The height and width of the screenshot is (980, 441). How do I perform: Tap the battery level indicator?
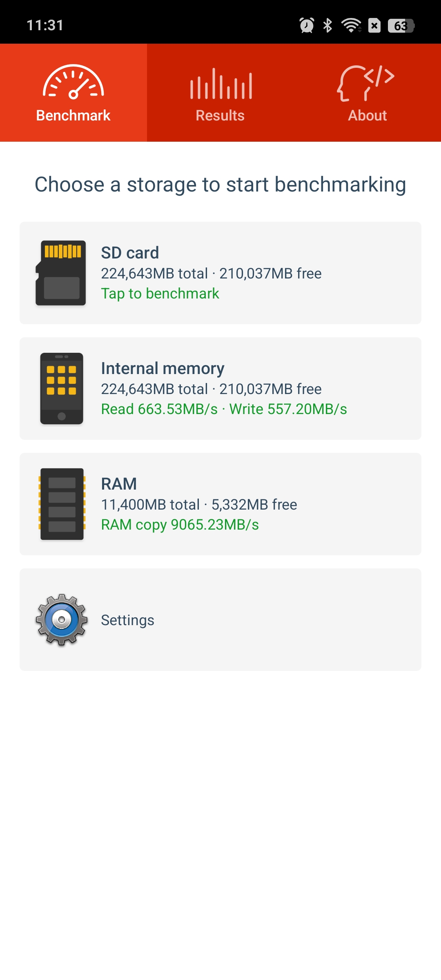pyautogui.click(x=401, y=26)
